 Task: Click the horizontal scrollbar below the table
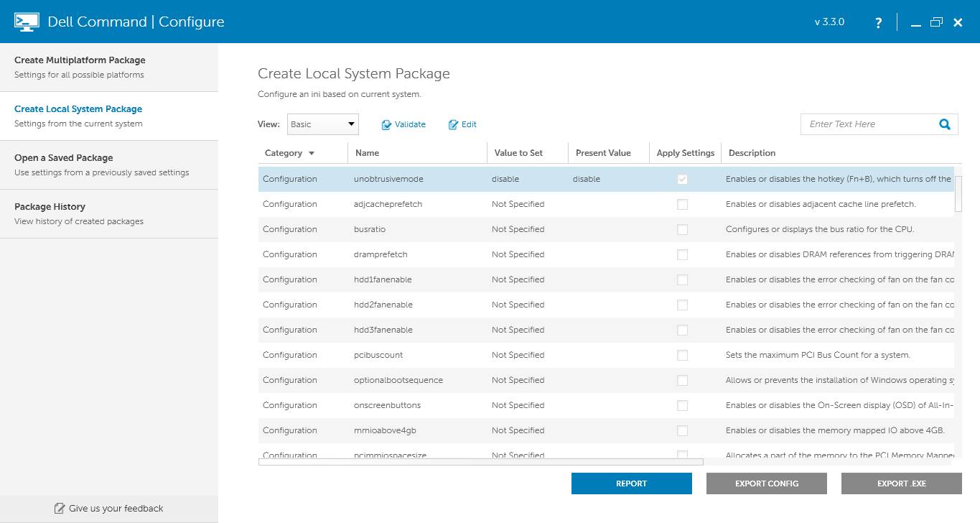[481, 462]
